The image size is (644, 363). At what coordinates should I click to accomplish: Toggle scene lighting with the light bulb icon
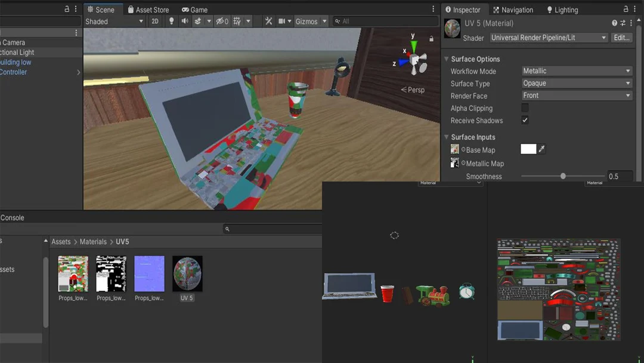(x=171, y=21)
